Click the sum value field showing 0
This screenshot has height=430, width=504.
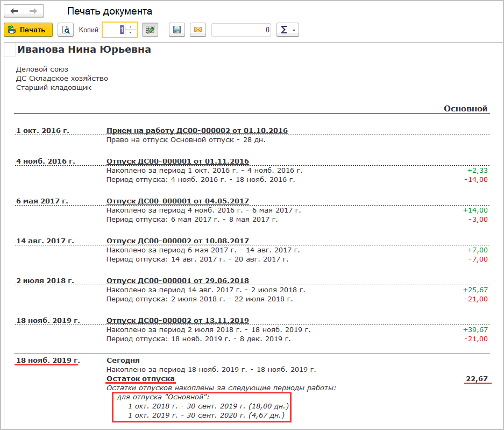click(x=242, y=30)
